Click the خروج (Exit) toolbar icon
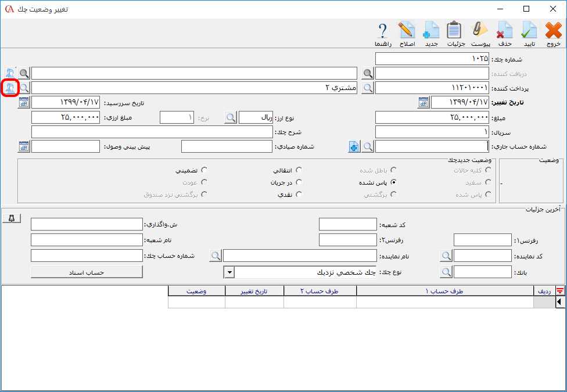Viewport: 567px width, 392px height. pos(553,31)
